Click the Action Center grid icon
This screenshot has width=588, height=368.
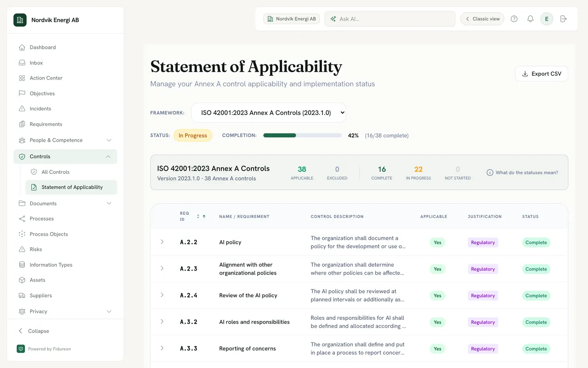pos(22,78)
